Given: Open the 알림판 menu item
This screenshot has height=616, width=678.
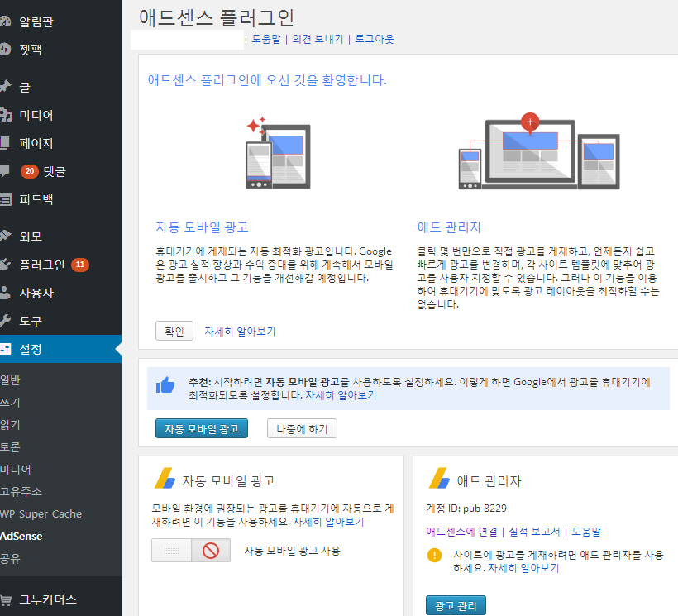Looking at the screenshot, I should (36, 21).
